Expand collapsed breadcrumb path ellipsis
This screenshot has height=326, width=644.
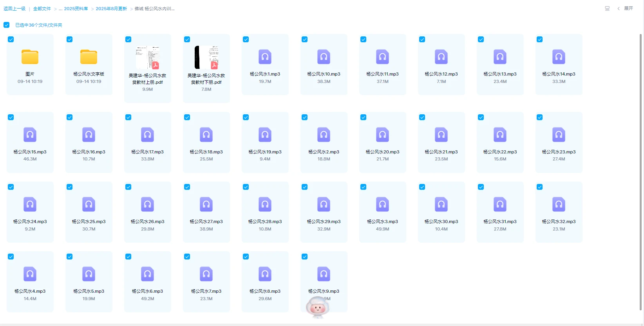pyautogui.click(x=60, y=9)
